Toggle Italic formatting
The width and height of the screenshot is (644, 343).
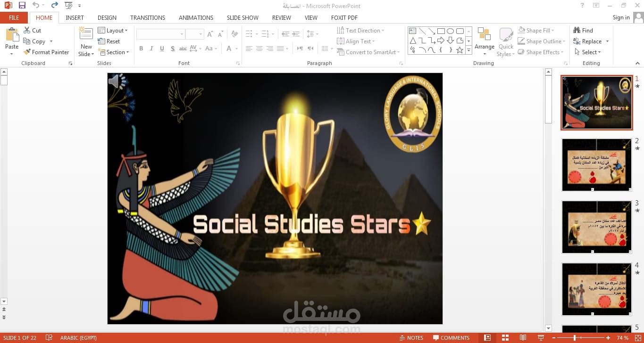[x=151, y=49]
